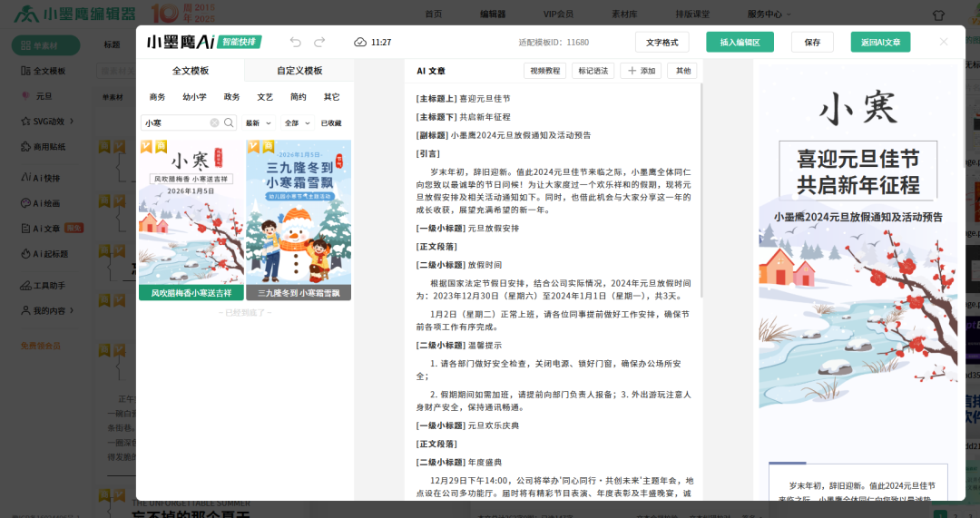Open 首页 in top navigation
This screenshot has height=518, width=980.
433,14
